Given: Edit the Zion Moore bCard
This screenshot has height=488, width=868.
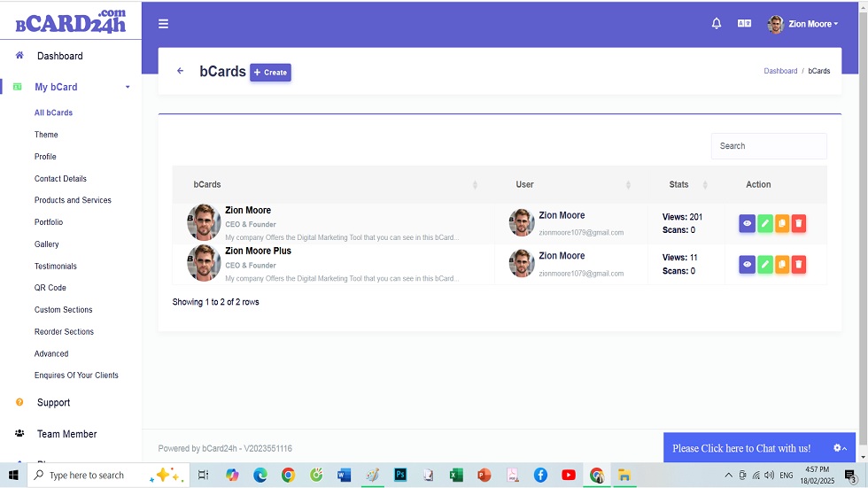Looking at the screenshot, I should click(765, 224).
